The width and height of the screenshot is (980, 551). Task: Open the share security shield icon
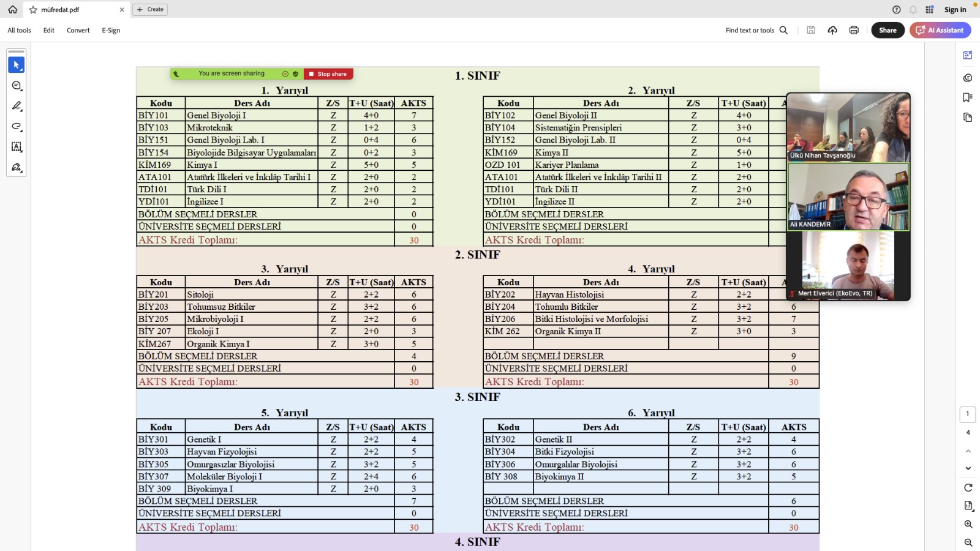point(295,74)
